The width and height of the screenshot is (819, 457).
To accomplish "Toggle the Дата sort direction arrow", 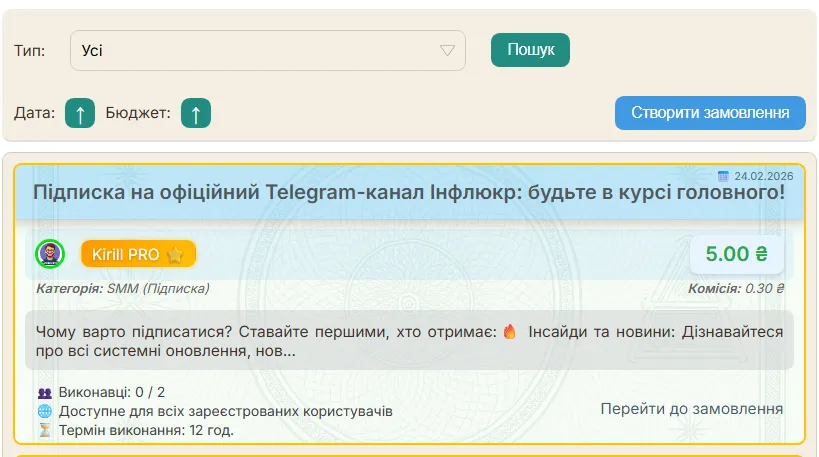I will pos(80,114).
